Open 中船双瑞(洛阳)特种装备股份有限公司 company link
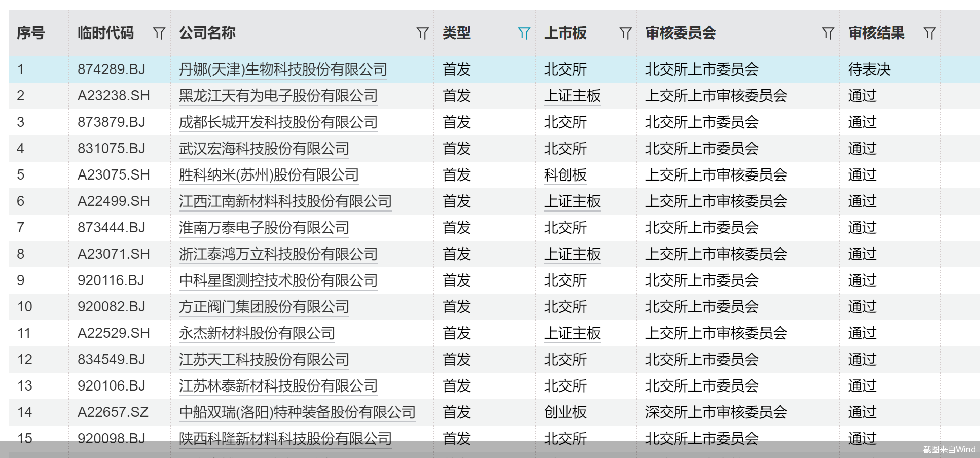Viewport: 980px width, 458px height. click(297, 412)
